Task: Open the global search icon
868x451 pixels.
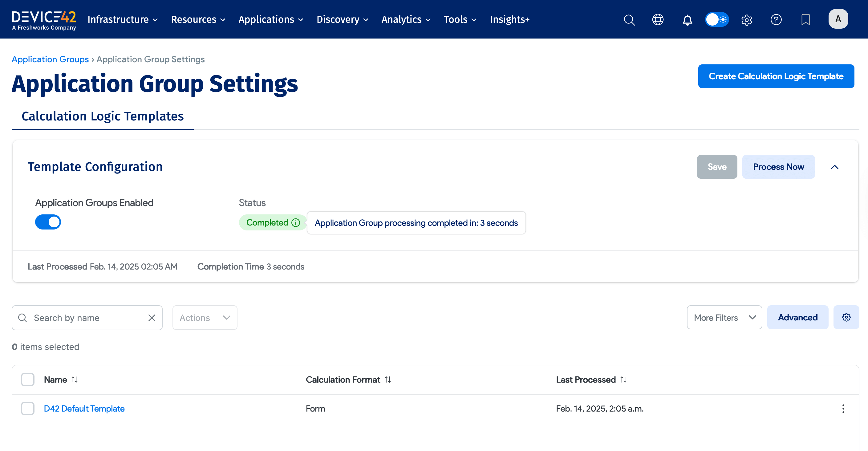Action: [x=629, y=19]
